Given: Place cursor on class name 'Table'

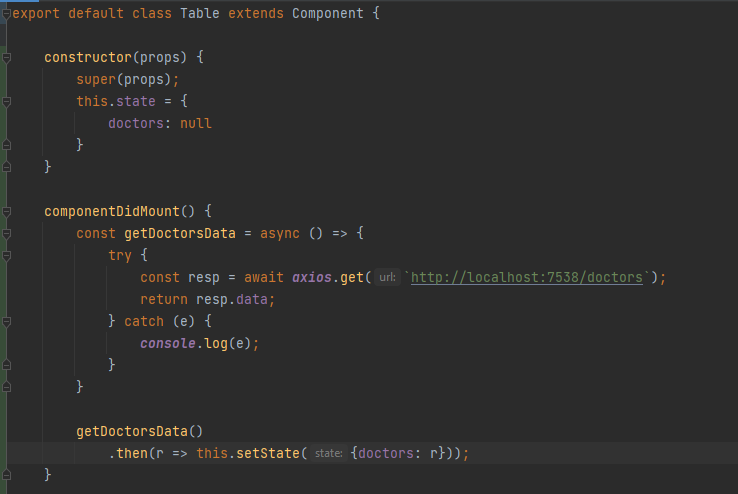Looking at the screenshot, I should pos(200,14).
